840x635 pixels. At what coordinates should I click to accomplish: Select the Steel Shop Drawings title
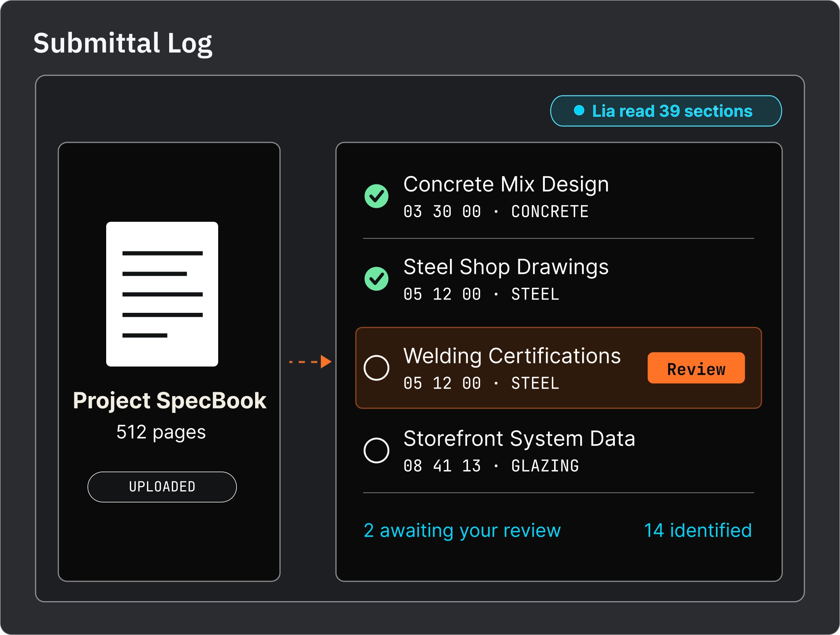(506, 267)
